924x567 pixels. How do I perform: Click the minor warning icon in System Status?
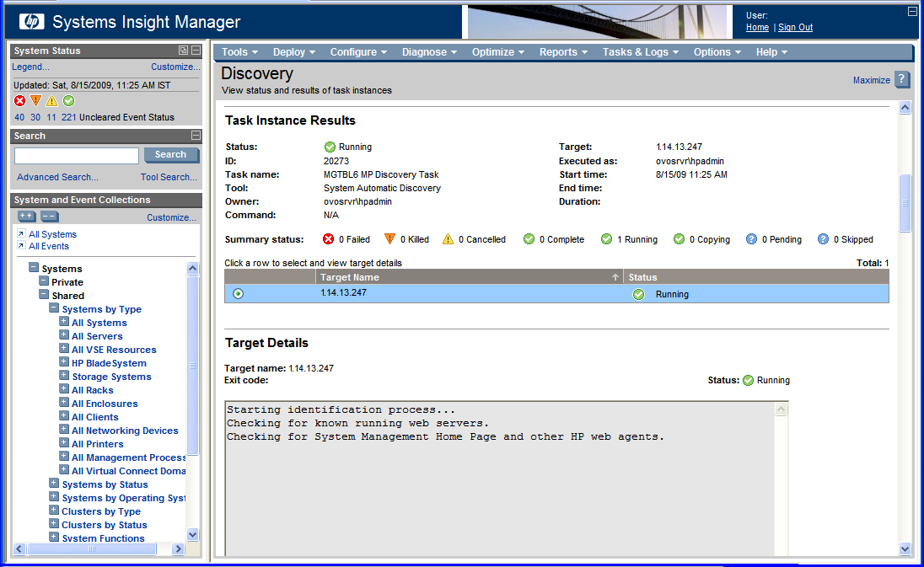pyautogui.click(x=52, y=101)
